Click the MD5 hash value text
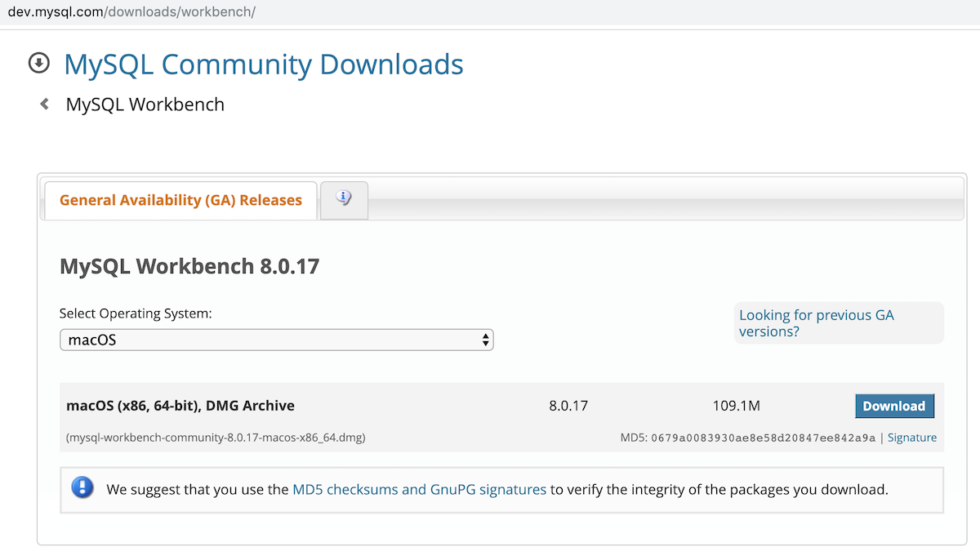The width and height of the screenshot is (980, 560). point(763,438)
